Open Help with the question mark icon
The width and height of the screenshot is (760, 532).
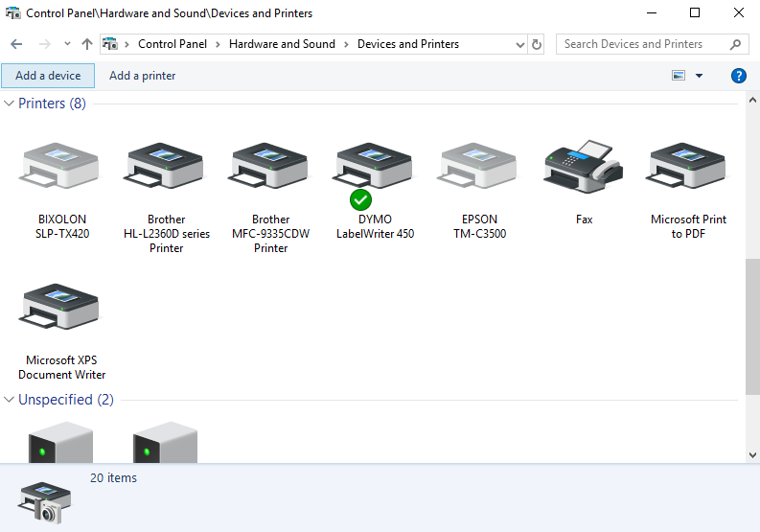(x=739, y=76)
